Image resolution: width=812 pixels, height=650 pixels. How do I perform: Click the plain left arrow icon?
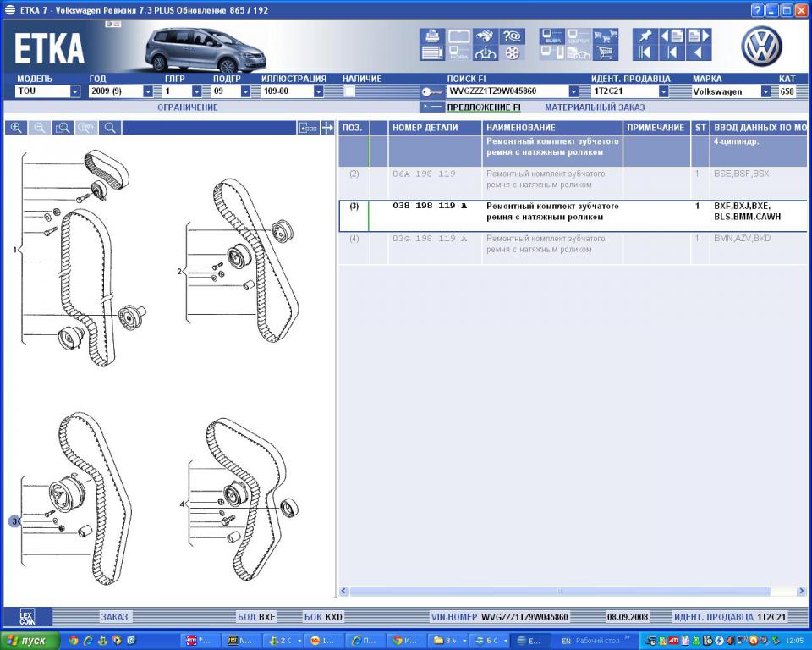click(699, 52)
